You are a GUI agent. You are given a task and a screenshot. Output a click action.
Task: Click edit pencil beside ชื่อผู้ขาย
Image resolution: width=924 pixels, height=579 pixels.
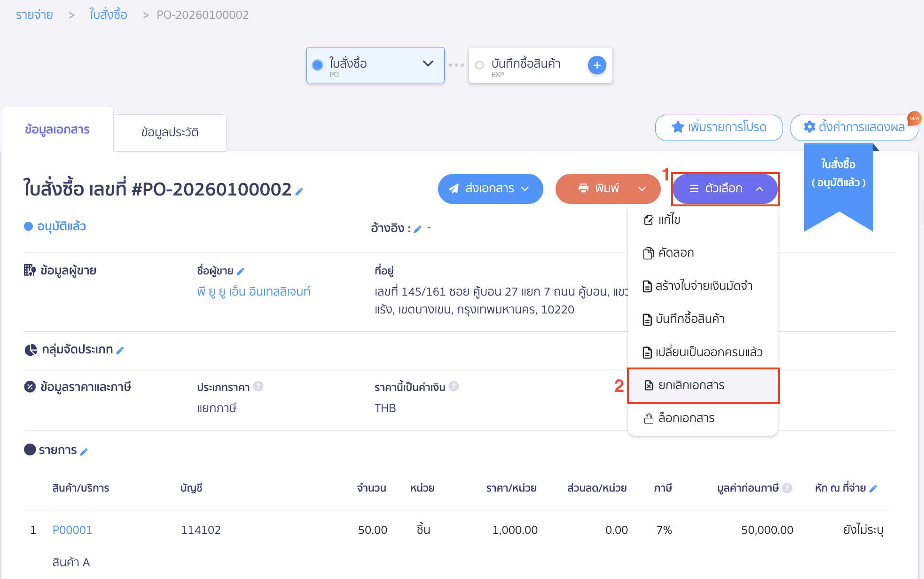tap(241, 271)
